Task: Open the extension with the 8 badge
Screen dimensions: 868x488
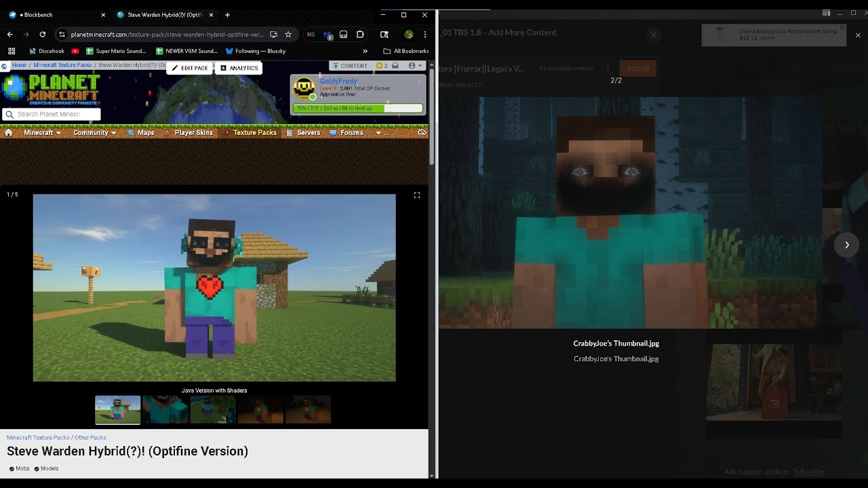Action: coord(328,35)
